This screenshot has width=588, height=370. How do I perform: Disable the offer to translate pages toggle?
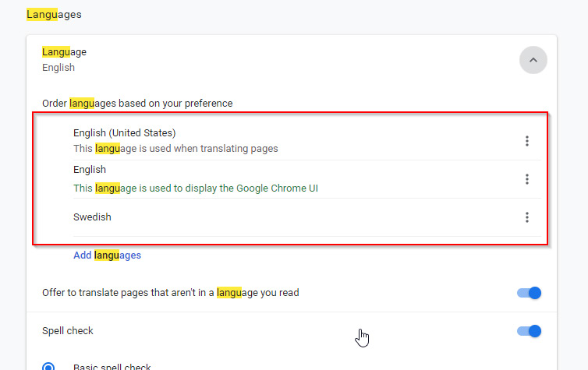[529, 293]
